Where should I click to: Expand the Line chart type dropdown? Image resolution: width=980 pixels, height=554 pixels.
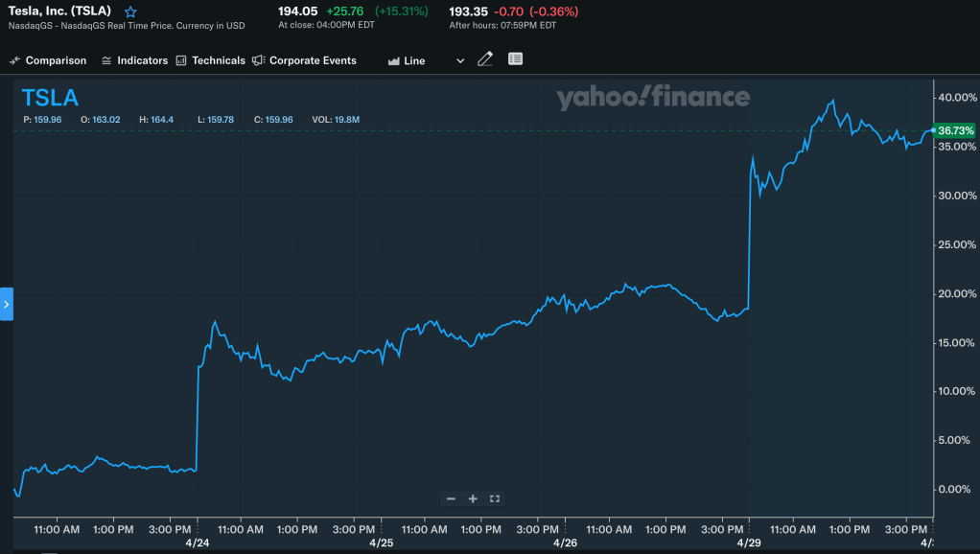pos(459,60)
